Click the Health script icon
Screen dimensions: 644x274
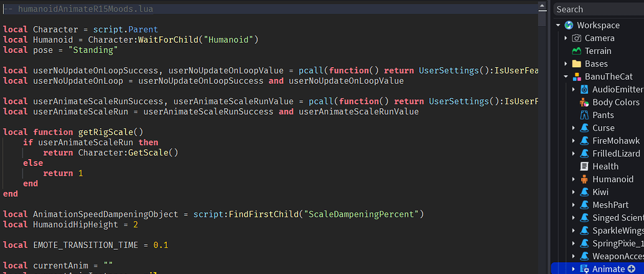584,166
